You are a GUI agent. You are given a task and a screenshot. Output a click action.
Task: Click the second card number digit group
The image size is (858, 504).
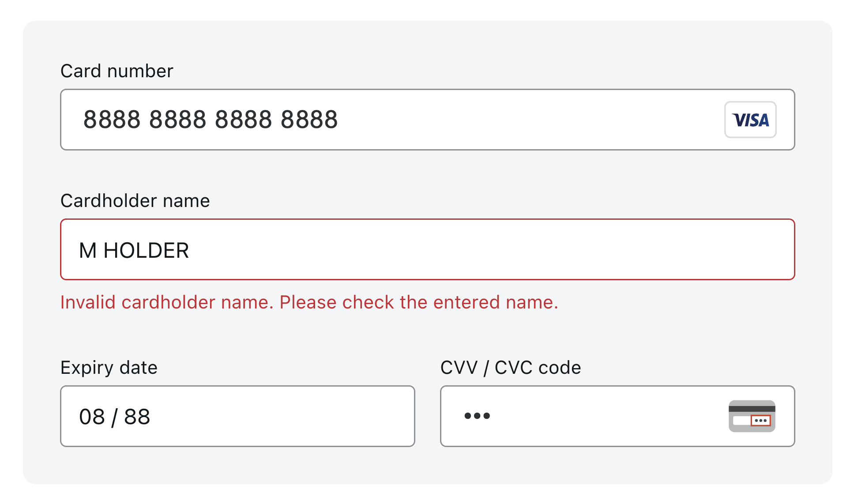[177, 120]
